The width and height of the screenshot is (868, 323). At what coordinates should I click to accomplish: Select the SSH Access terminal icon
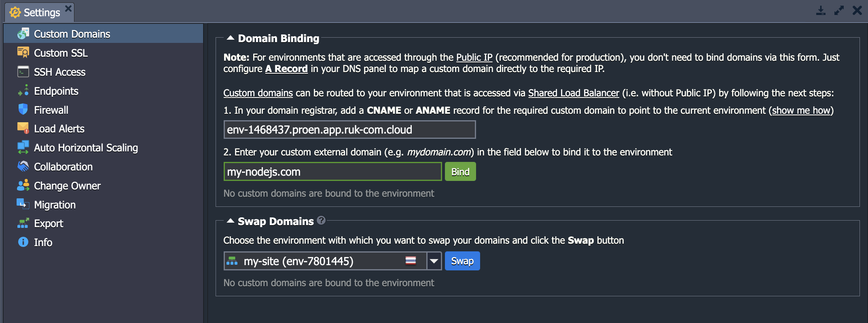click(x=23, y=72)
